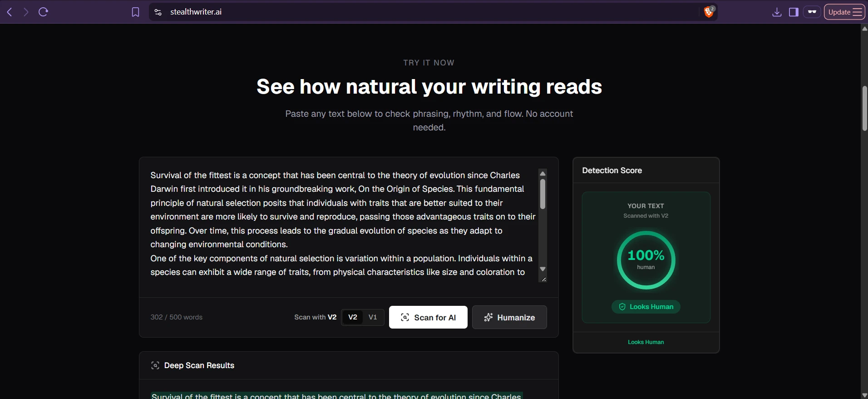Click the bottom 'Looks Human' footer text
868x399 pixels.
(646, 342)
